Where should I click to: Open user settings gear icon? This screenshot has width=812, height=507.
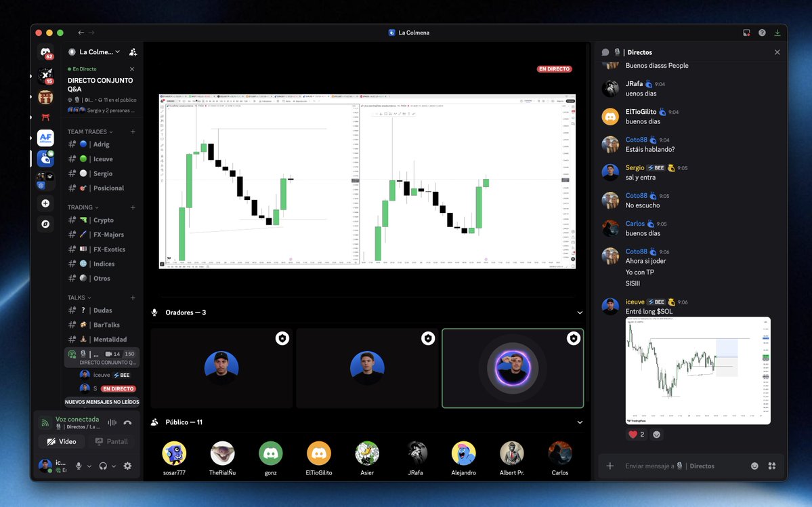(127, 466)
